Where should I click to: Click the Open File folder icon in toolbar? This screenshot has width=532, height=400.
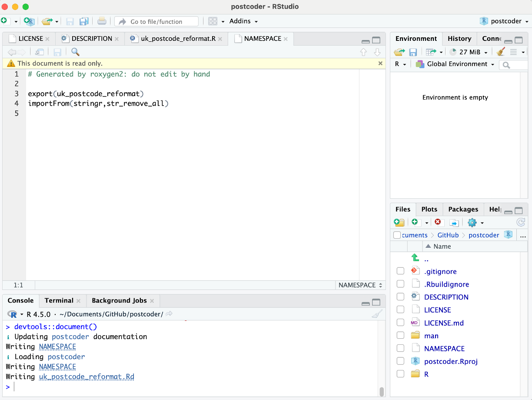click(x=47, y=21)
